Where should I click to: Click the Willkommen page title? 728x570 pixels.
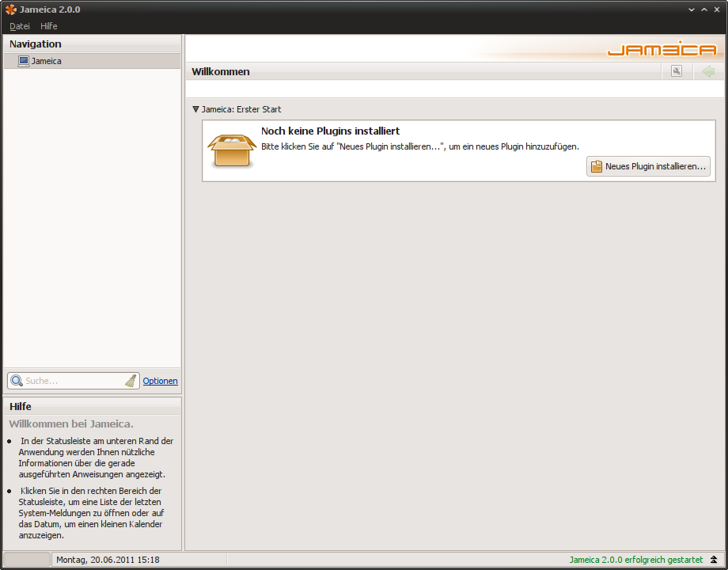pyautogui.click(x=221, y=71)
